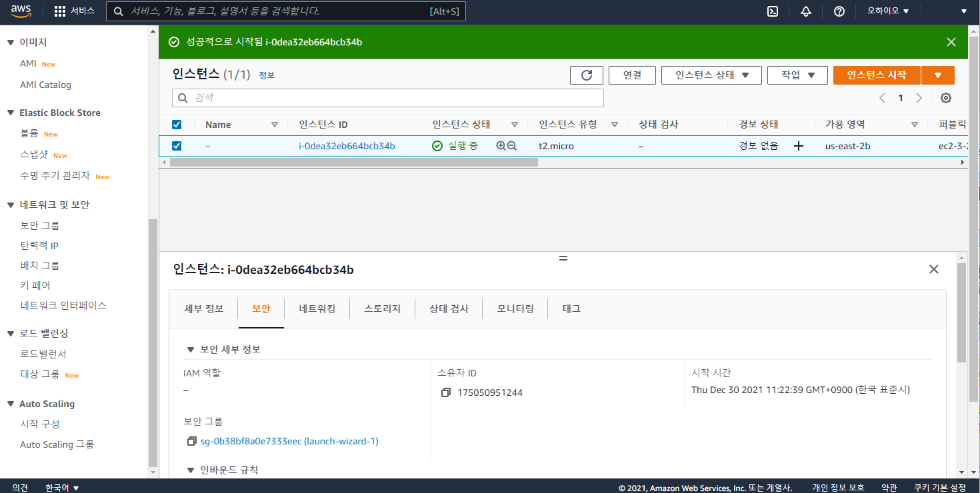Switch to 태그 tab

click(571, 309)
